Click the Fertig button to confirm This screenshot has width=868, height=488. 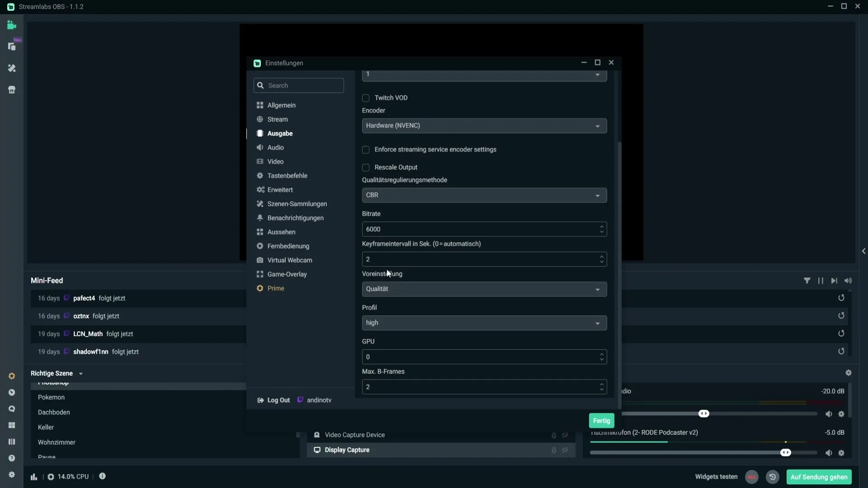click(x=602, y=421)
